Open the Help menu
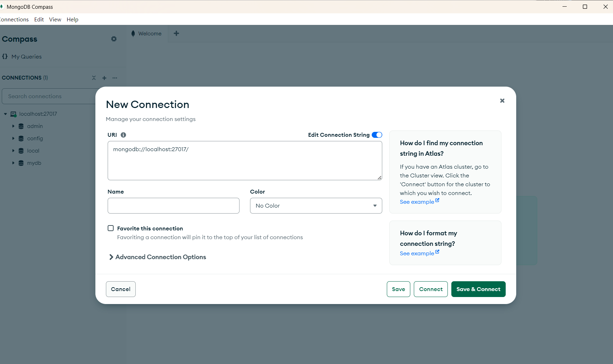The height and width of the screenshot is (364, 613). (72, 19)
